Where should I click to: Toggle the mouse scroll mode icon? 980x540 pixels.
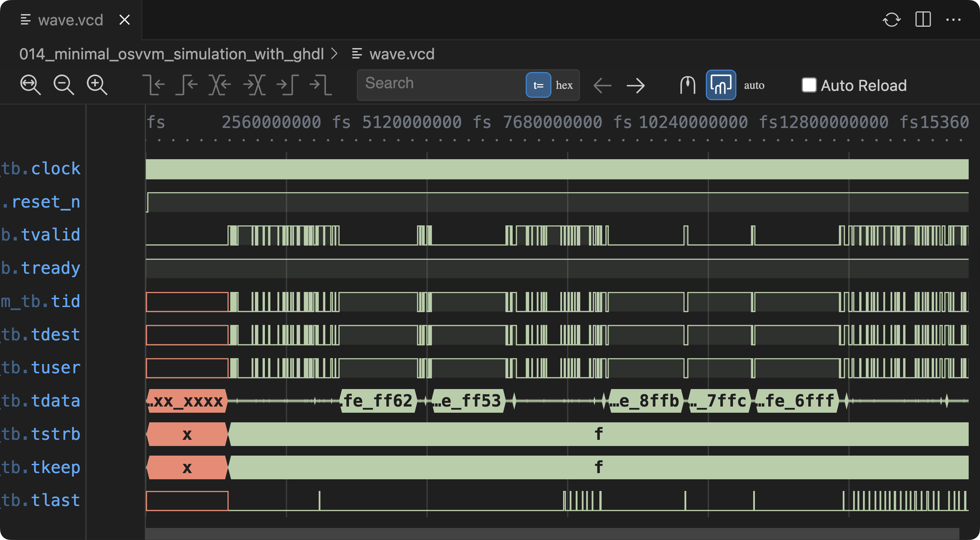(687, 84)
